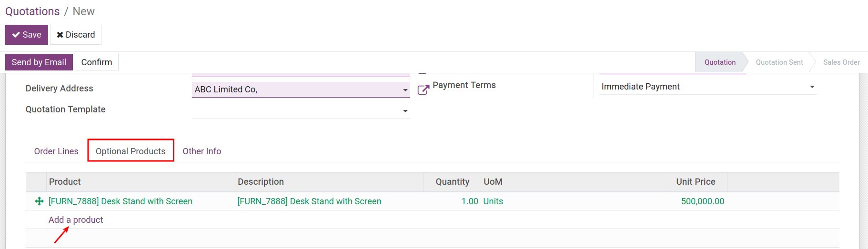Click the Delivery Address label

click(60, 89)
